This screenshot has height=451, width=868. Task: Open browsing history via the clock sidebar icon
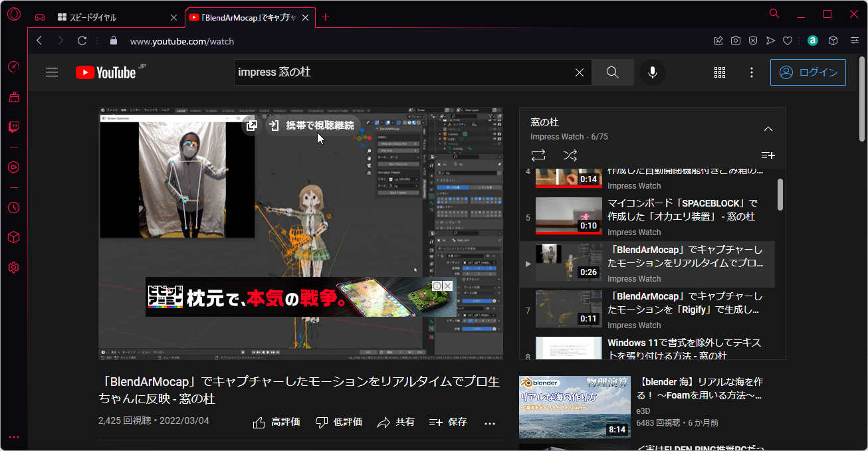[x=13, y=208]
